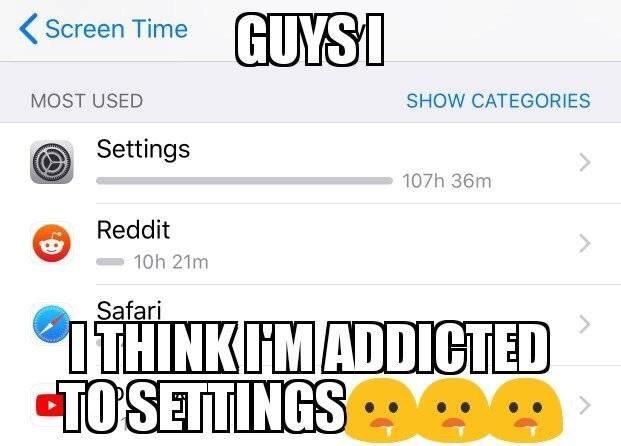Tap the 10h 21m usage time
This screenshot has width=621, height=446.
coord(171,262)
